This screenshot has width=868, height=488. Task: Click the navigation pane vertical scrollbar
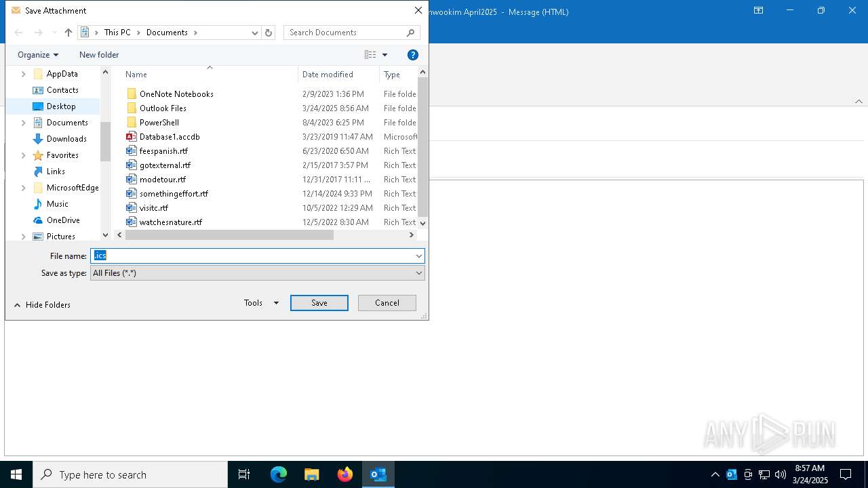tap(105, 142)
